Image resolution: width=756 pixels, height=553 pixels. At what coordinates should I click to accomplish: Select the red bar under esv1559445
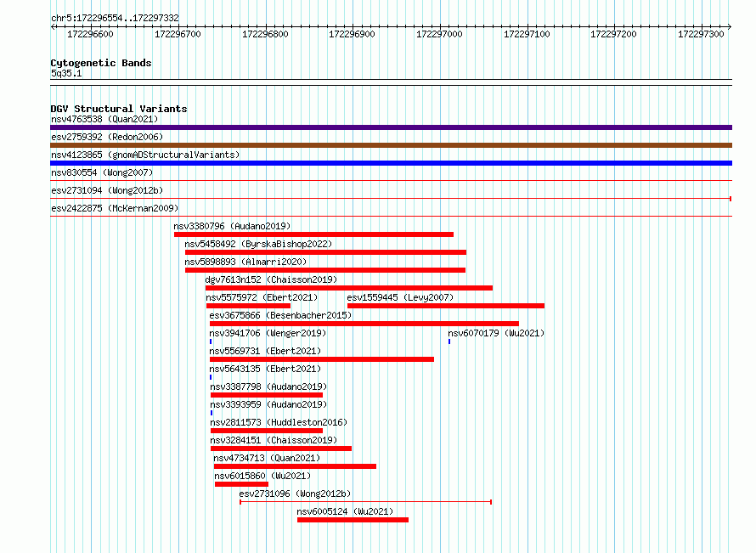[x=446, y=306]
